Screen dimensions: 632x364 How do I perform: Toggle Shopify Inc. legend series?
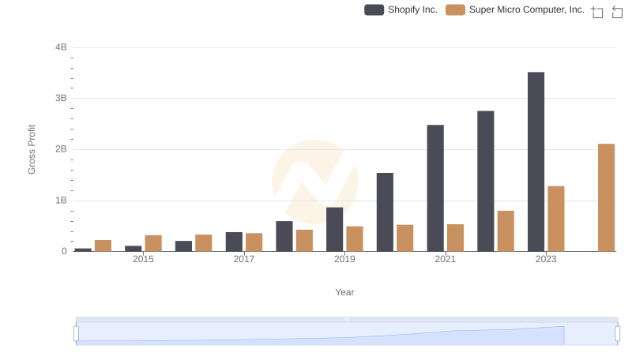(401, 9)
